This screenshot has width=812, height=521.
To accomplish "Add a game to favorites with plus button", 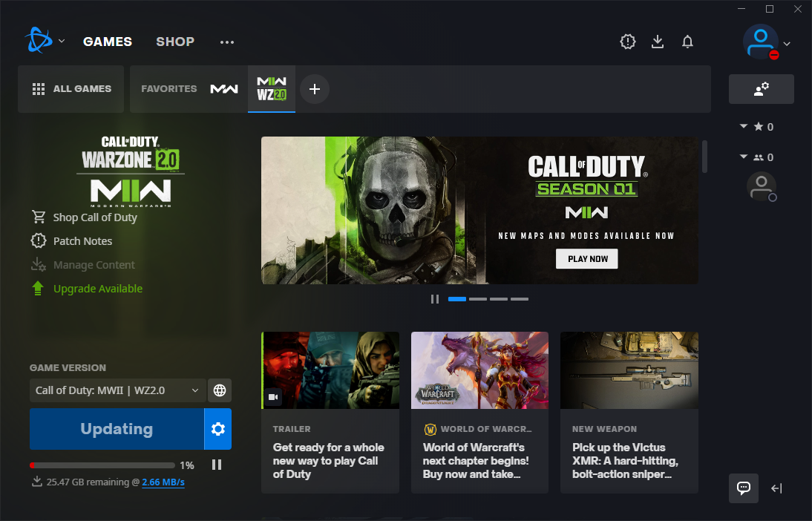I will click(x=315, y=89).
